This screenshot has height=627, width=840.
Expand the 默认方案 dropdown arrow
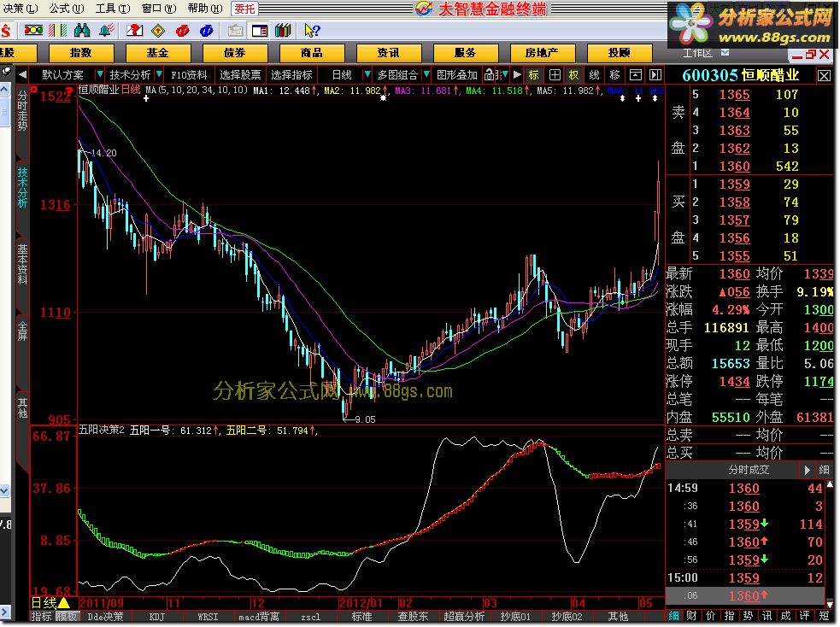tap(100, 74)
